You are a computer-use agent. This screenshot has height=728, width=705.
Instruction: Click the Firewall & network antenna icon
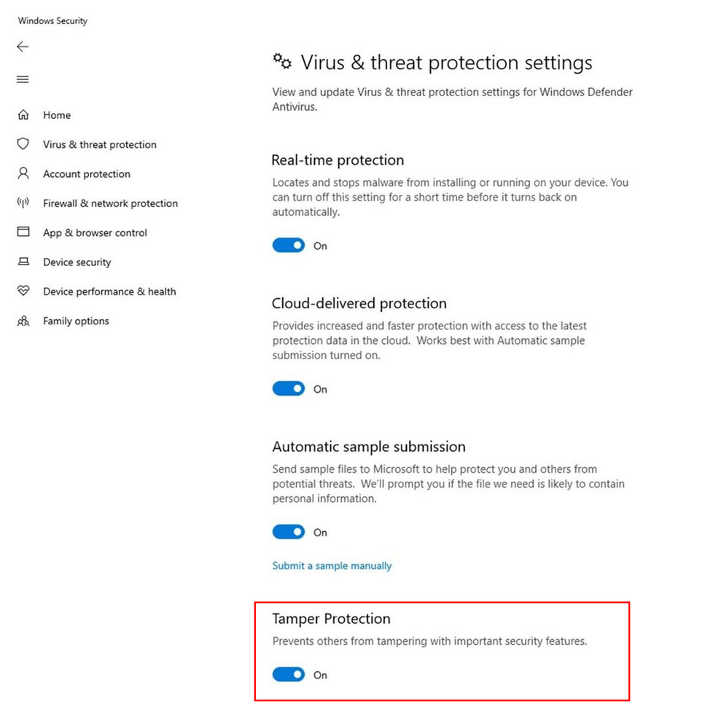[23, 203]
